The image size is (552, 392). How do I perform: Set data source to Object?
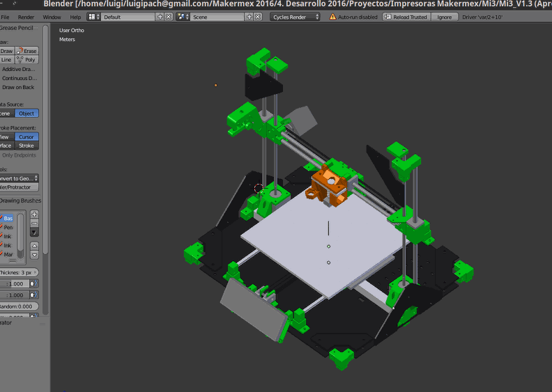click(26, 113)
